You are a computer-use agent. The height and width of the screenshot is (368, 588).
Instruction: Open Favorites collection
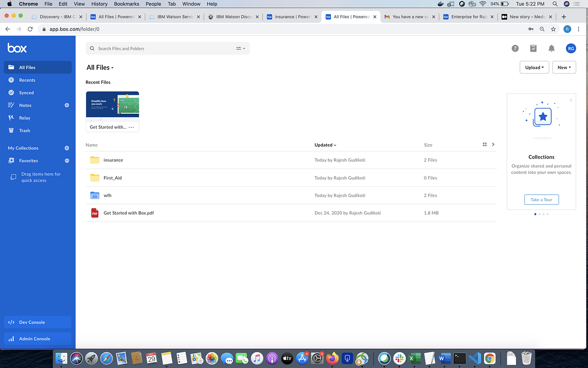coord(28,160)
